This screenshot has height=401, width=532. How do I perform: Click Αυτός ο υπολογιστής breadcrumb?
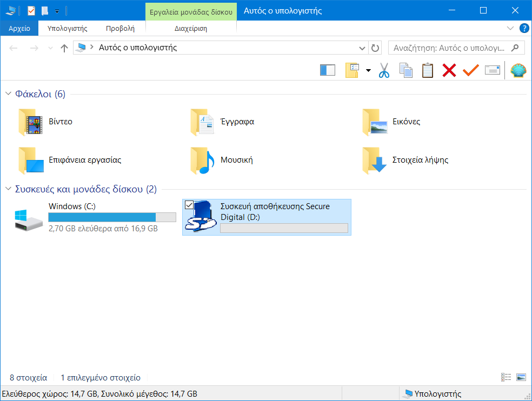[x=138, y=48]
